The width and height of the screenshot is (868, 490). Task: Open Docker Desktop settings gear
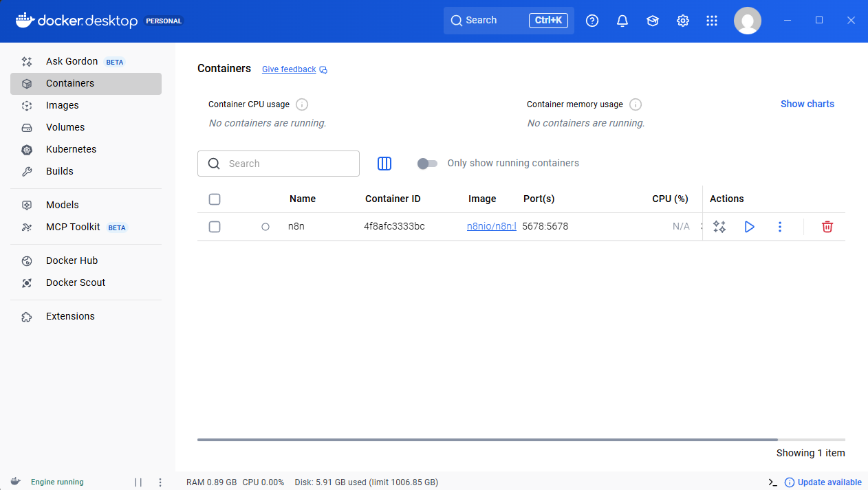(682, 21)
